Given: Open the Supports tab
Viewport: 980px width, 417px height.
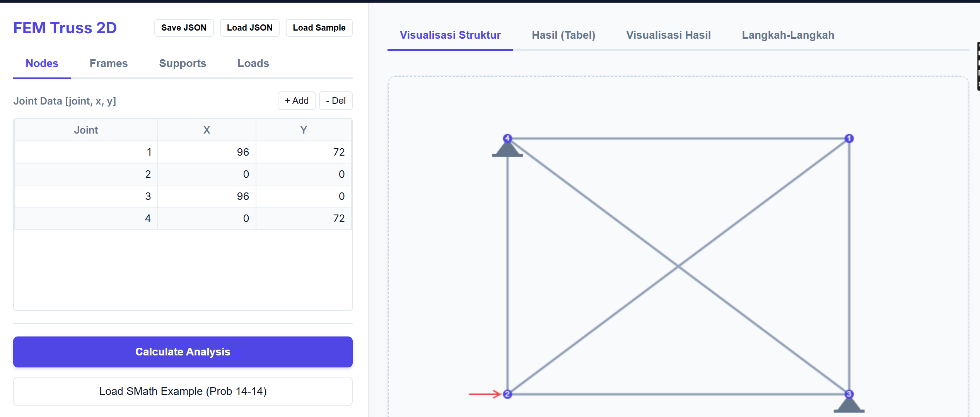Looking at the screenshot, I should 183,63.
